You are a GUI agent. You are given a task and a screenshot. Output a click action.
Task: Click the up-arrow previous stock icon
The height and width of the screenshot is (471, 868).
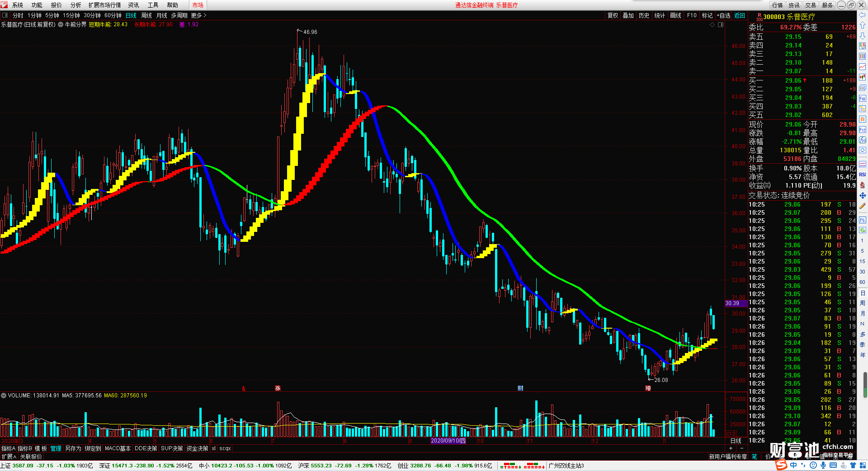862,25
